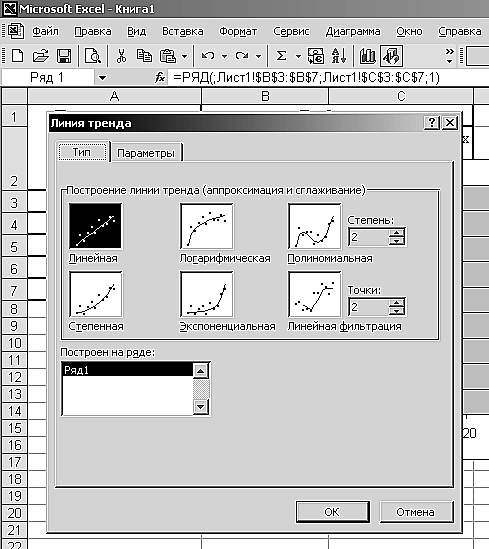Switch to the Тип tab
The image size is (489, 549).
click(x=82, y=152)
